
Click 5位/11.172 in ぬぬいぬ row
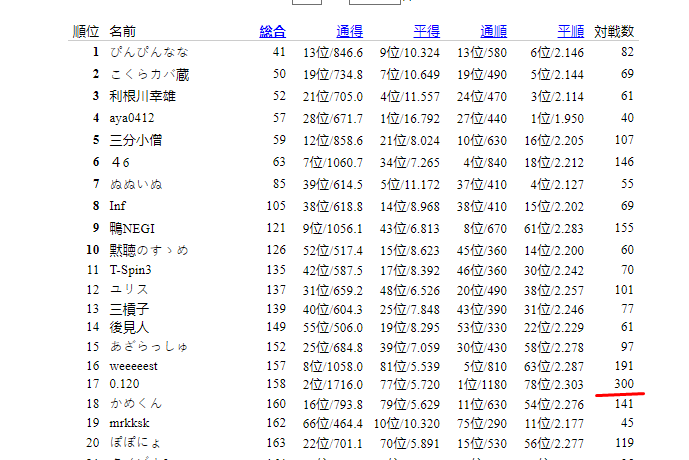click(410, 185)
